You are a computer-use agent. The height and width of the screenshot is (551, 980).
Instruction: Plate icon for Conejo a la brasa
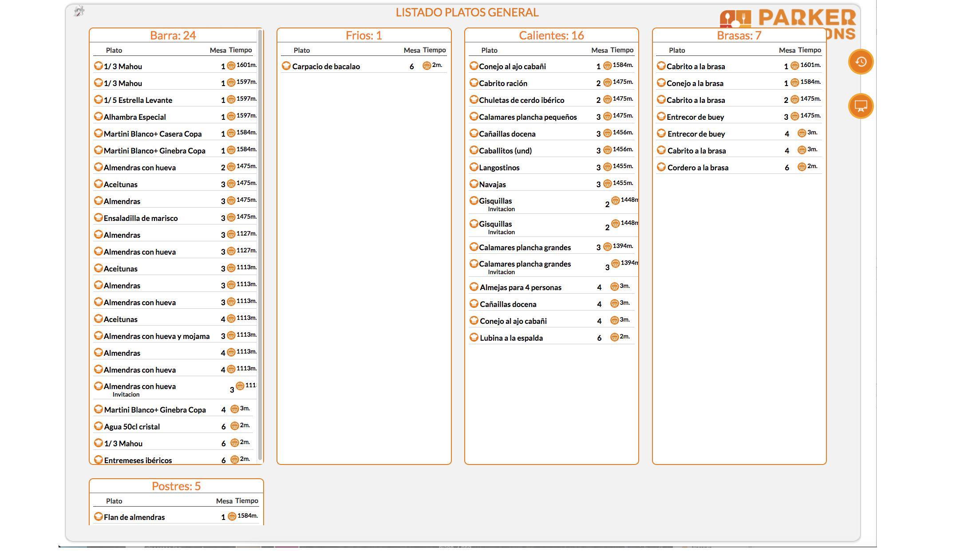pos(661,83)
